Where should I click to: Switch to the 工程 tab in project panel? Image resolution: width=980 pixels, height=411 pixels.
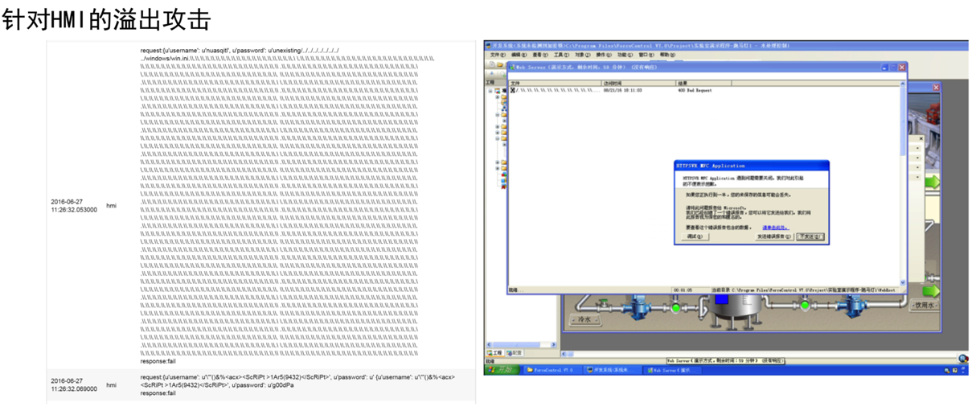click(x=494, y=353)
